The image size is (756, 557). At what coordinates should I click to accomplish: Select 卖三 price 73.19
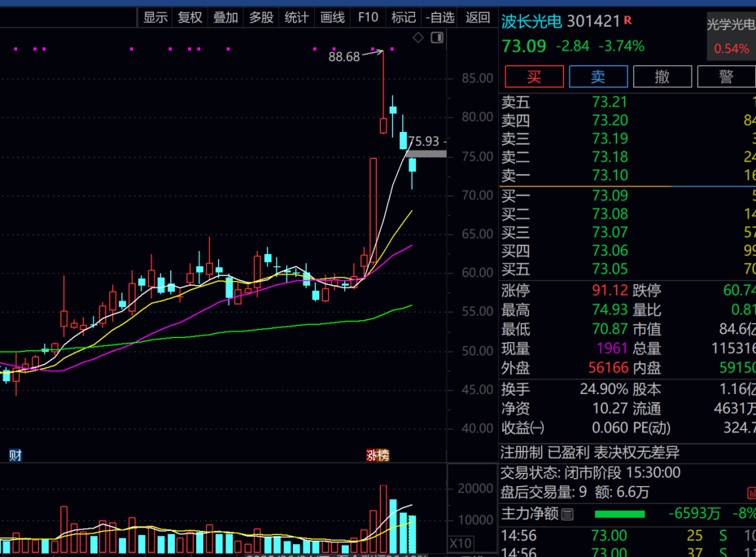(610, 138)
